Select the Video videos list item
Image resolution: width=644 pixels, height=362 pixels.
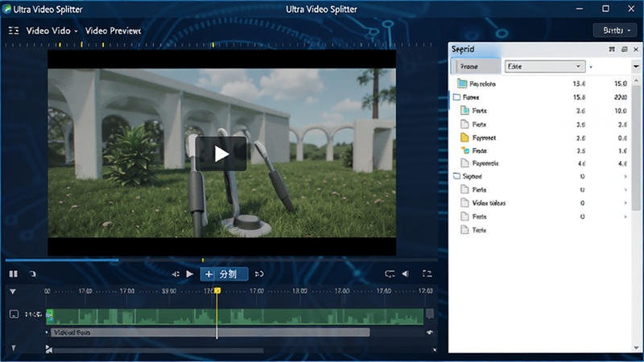[542, 203]
